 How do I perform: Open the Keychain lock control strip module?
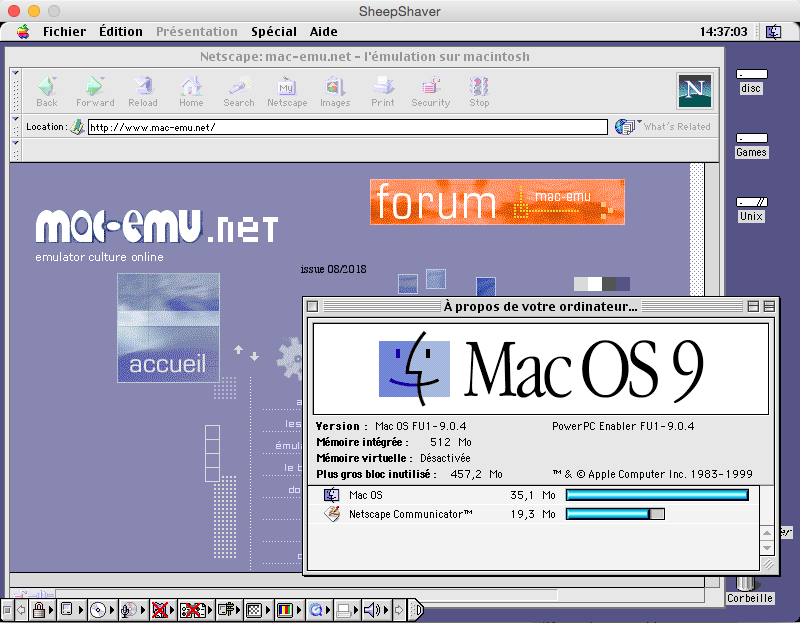click(43, 610)
